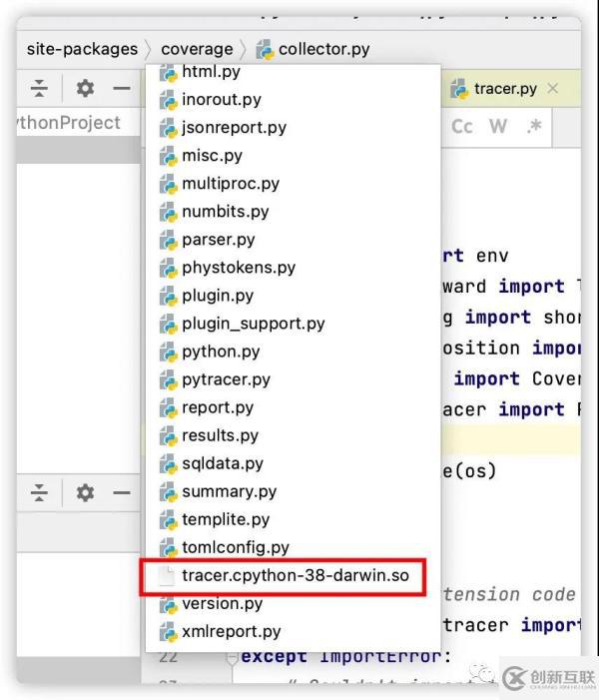Click the fold marker beside except ImportError line
This screenshot has height=700, width=599.
point(232,658)
